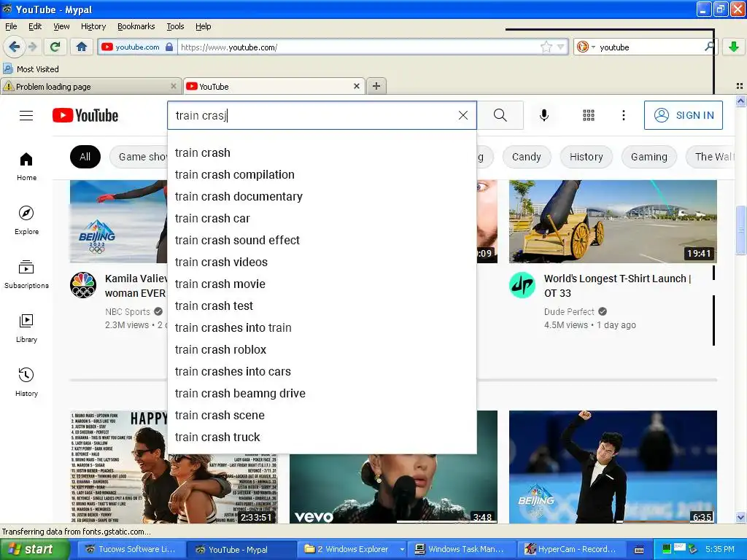Open Subscriptions in the YouTube sidebar

pos(26,274)
